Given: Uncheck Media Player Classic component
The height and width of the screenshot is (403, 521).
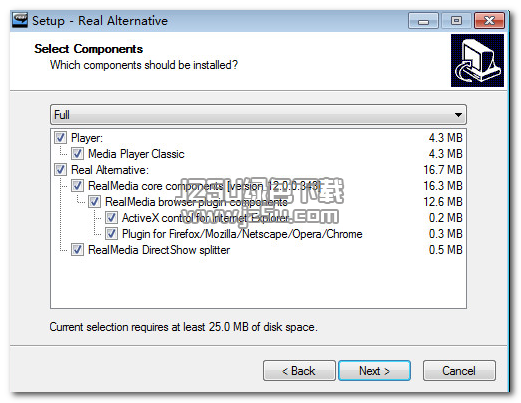Looking at the screenshot, I should [x=77, y=154].
